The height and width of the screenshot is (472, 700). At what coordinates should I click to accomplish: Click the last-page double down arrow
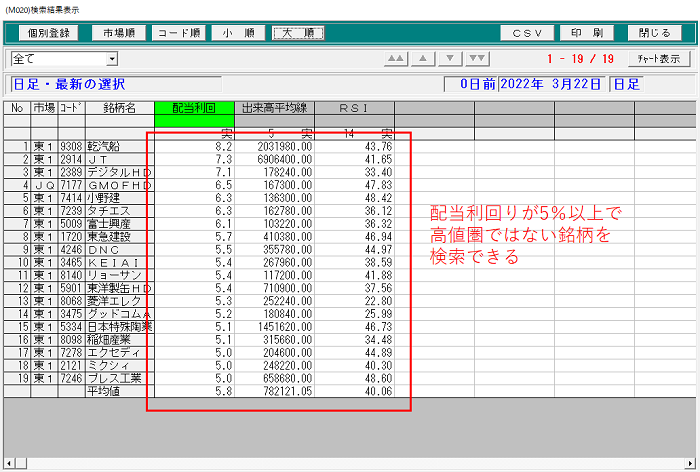point(478,59)
